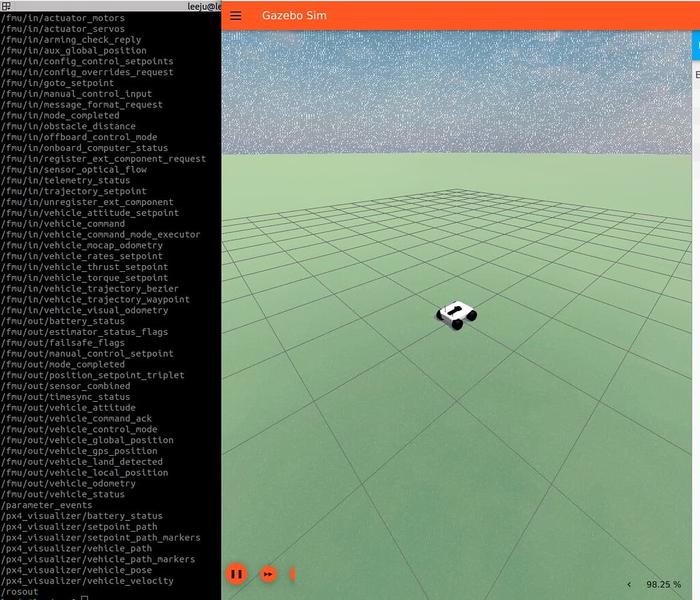Open the Gazebo Sim hamburger menu
Image resolution: width=700 pixels, height=600 pixels.
pyautogui.click(x=236, y=16)
